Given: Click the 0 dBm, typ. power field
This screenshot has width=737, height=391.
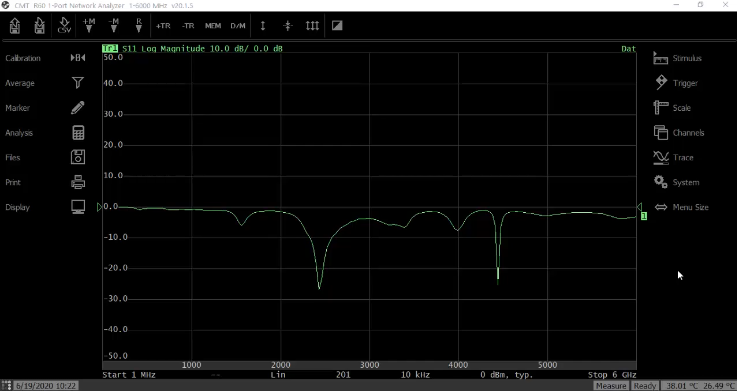Looking at the screenshot, I should (507, 375).
